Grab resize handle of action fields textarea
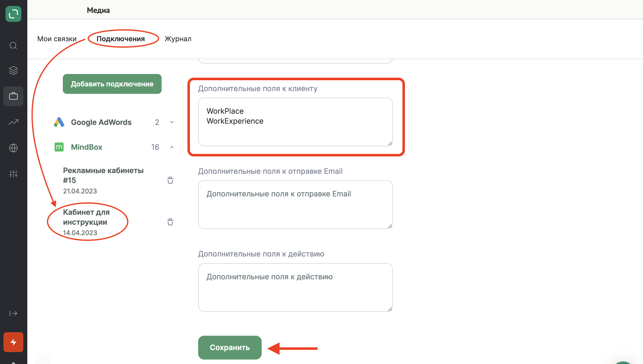The height and width of the screenshot is (364, 643). point(390,309)
